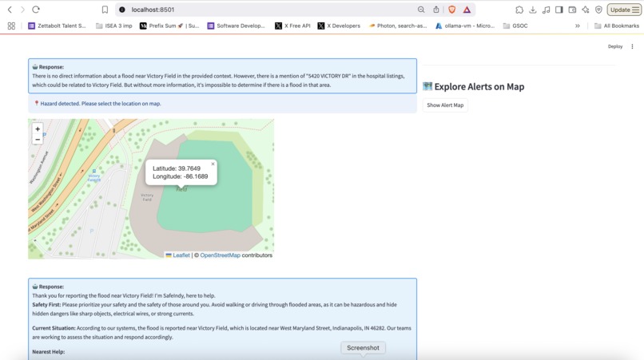Click the West Washington Street label on map
The height and width of the screenshot is (360, 644).
point(46,196)
